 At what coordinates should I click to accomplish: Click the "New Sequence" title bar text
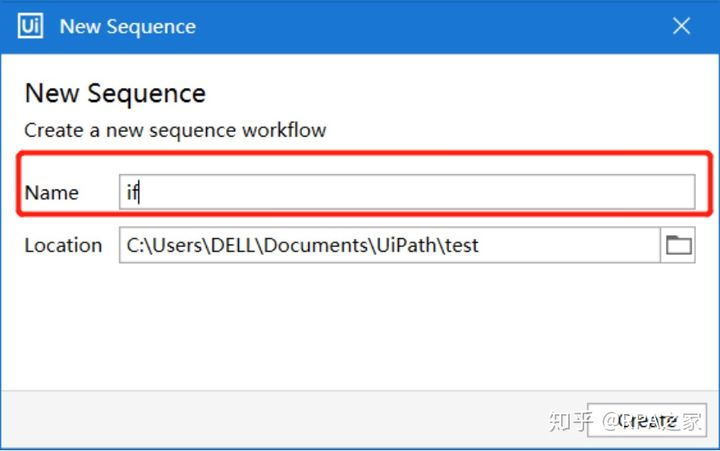click(128, 26)
